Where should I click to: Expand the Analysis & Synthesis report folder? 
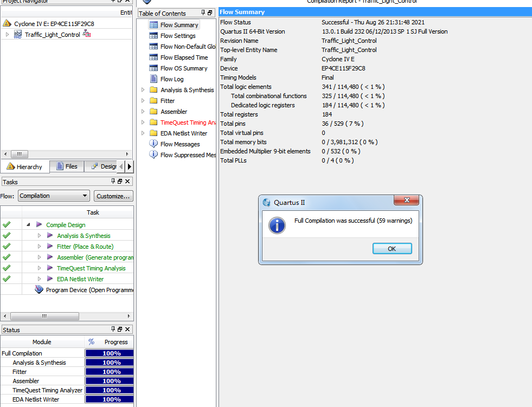tap(143, 90)
